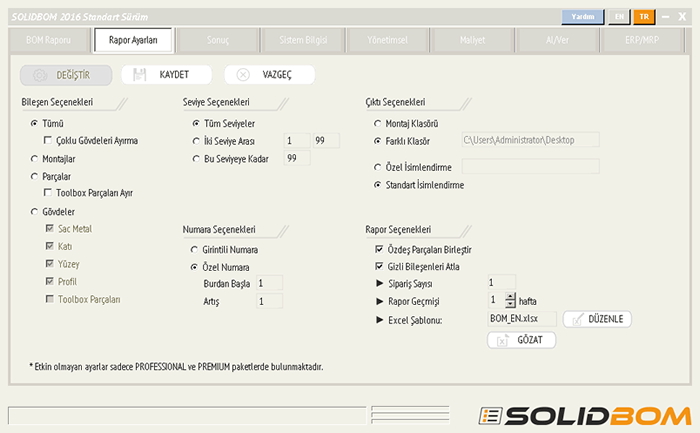Toggle the Yüzey checkbox
The image size is (700, 433).
pyautogui.click(x=50, y=263)
